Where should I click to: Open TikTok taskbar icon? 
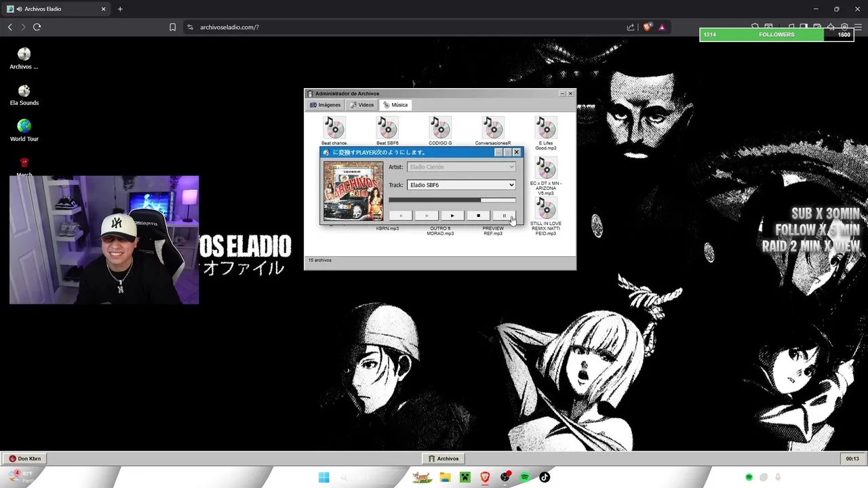[545, 477]
